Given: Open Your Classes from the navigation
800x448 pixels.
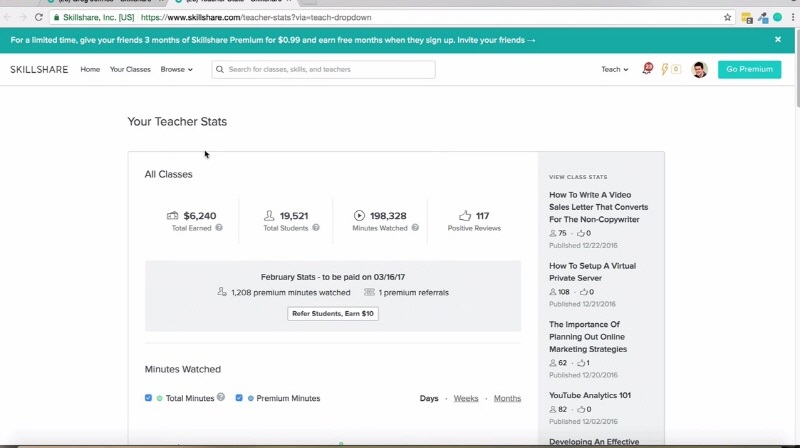Looking at the screenshot, I should tap(130, 69).
